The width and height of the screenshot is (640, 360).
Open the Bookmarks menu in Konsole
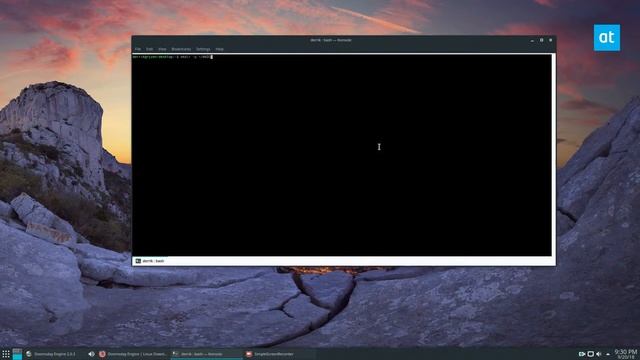coord(181,49)
